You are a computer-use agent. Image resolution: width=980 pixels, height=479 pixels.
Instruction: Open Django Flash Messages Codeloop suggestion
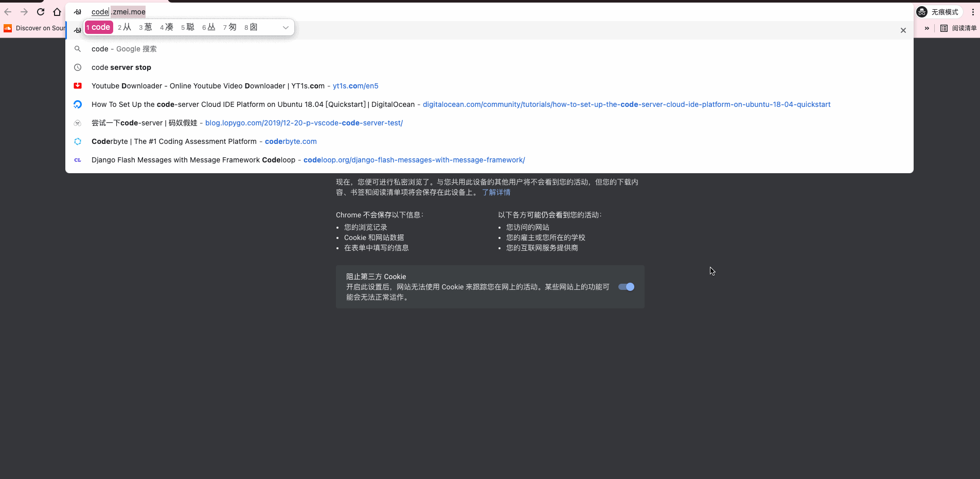click(489, 160)
